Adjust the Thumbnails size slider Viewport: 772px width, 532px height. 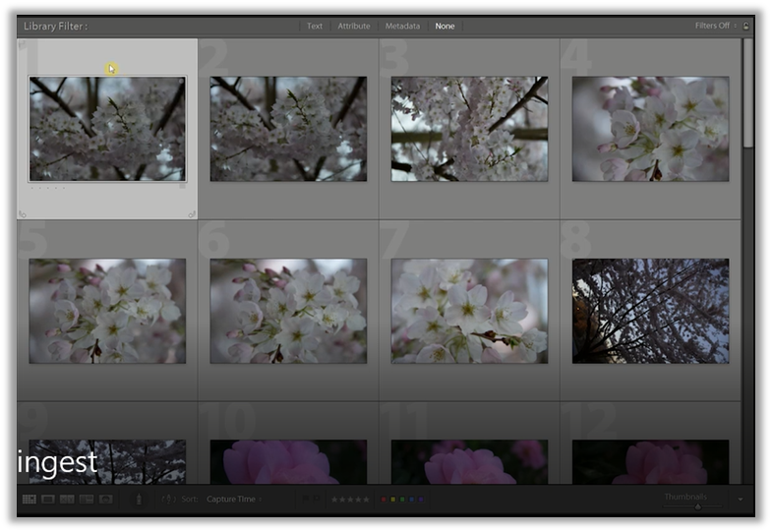[x=697, y=506]
